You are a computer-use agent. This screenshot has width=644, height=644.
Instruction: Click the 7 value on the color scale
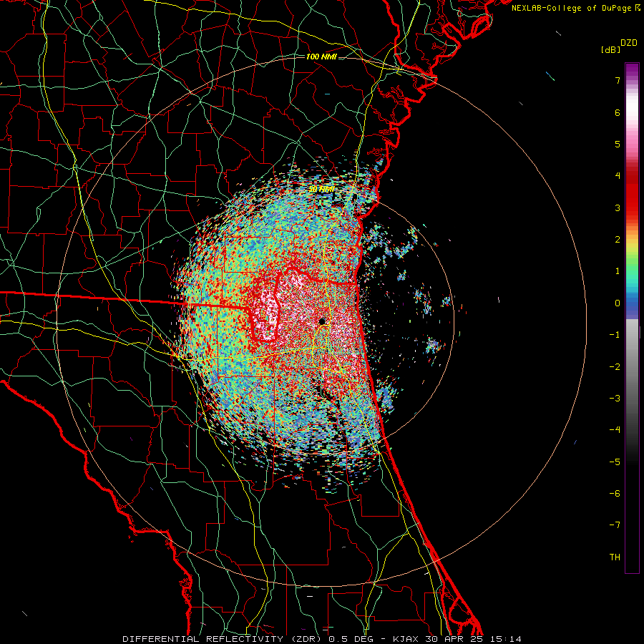point(618,80)
